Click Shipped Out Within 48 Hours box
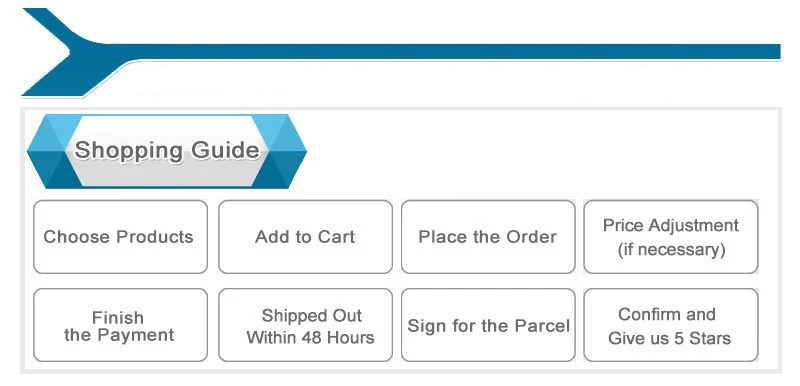800x386 pixels. coord(305,325)
